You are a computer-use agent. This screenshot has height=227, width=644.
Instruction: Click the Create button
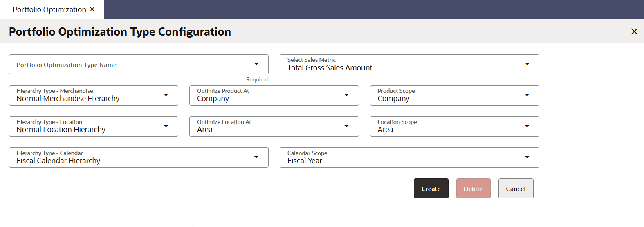[431, 189]
